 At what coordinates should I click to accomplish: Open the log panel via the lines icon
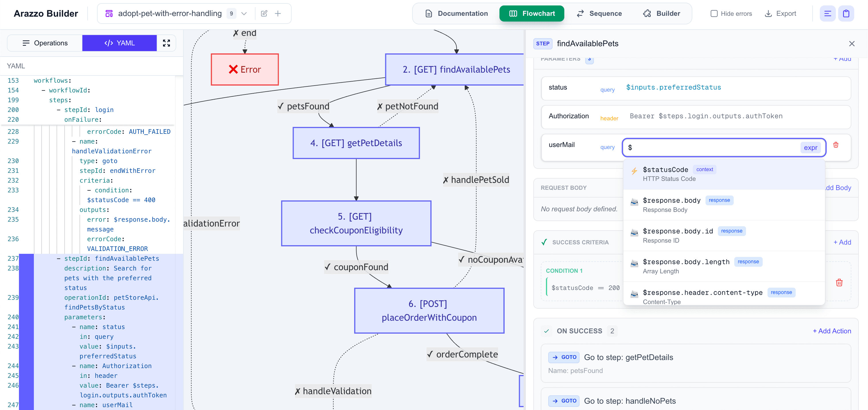tap(828, 13)
